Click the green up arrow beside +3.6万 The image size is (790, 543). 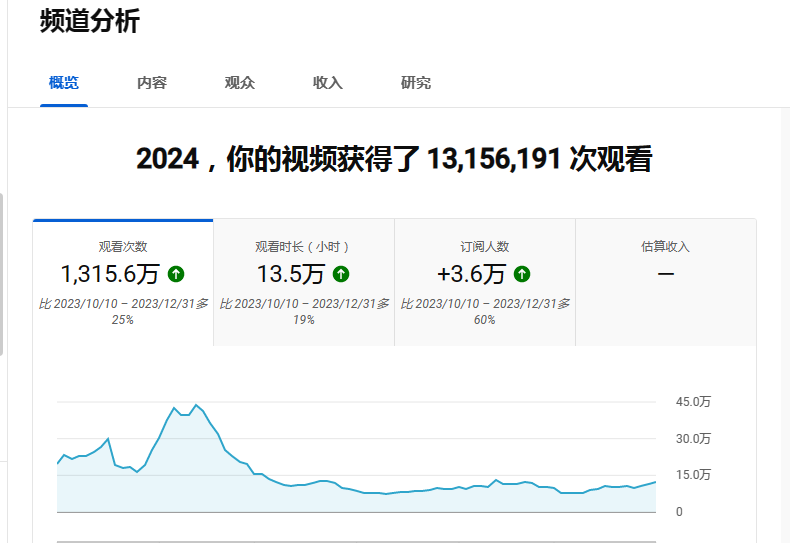(x=522, y=274)
